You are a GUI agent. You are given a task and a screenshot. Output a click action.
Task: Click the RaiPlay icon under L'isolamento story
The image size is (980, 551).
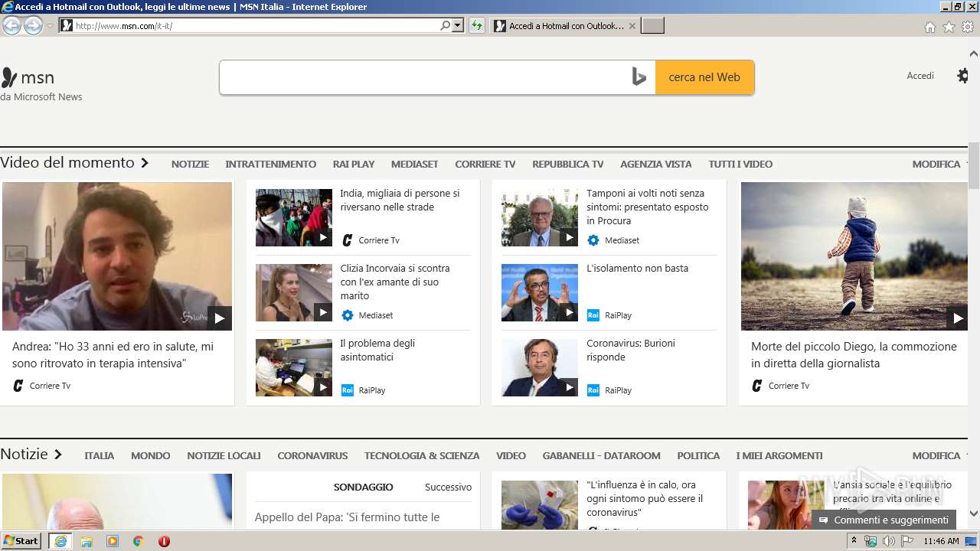593,315
